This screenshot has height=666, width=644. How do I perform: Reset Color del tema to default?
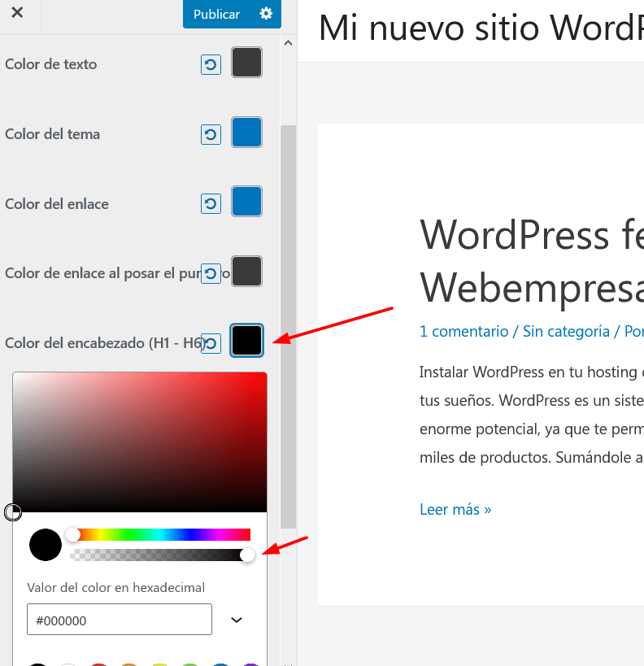click(211, 135)
